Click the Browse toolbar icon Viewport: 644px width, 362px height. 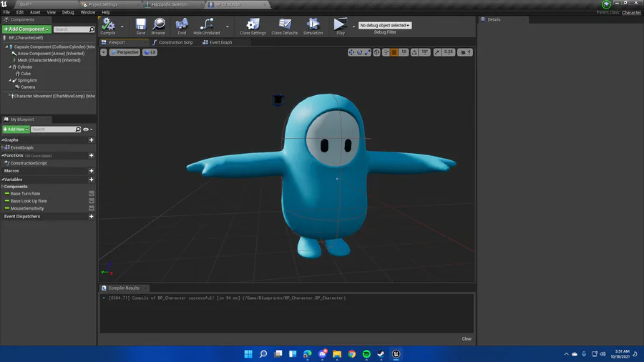[158, 25]
